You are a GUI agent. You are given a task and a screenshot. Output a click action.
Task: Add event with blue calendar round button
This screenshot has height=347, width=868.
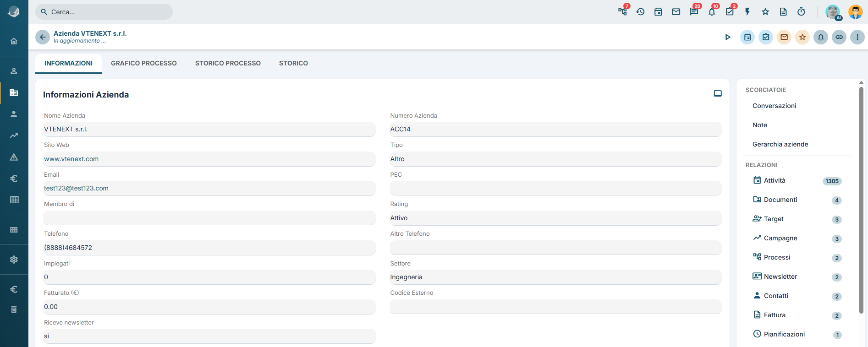pos(747,37)
